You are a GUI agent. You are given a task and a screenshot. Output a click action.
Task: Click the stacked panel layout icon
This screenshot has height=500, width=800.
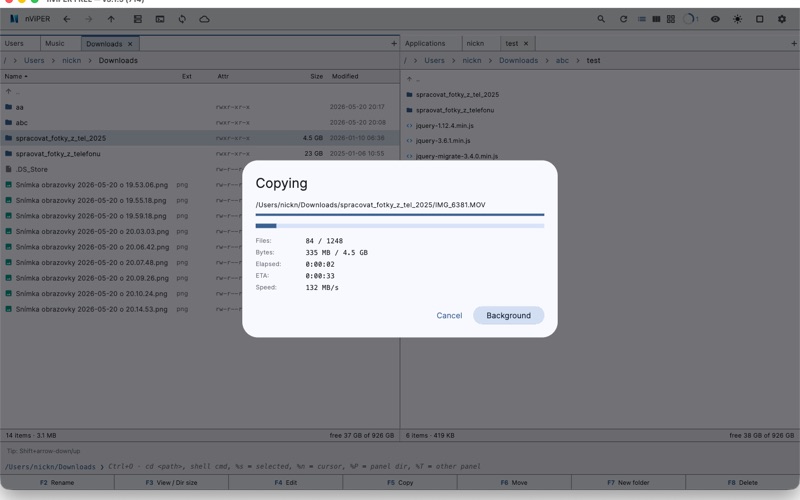point(138,19)
